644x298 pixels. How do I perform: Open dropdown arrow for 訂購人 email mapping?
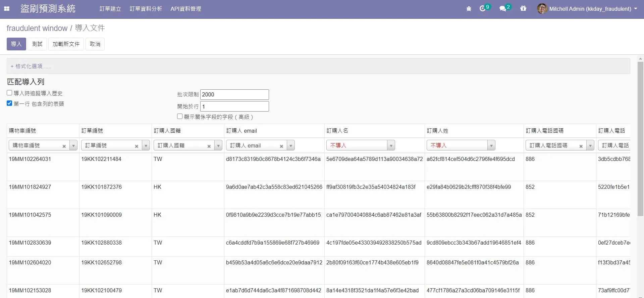[x=291, y=145]
